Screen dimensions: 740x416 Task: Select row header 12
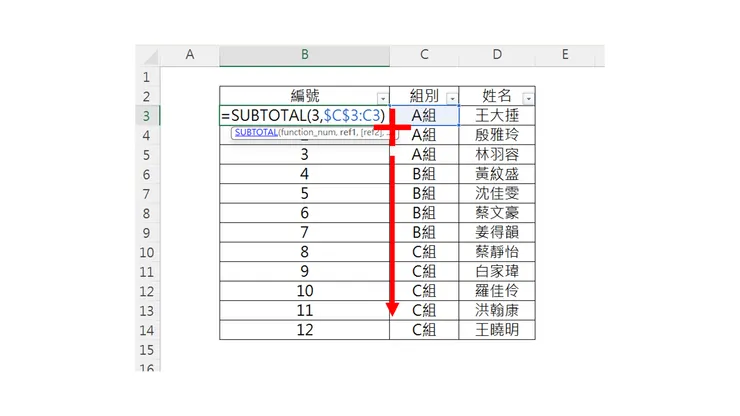(147, 291)
